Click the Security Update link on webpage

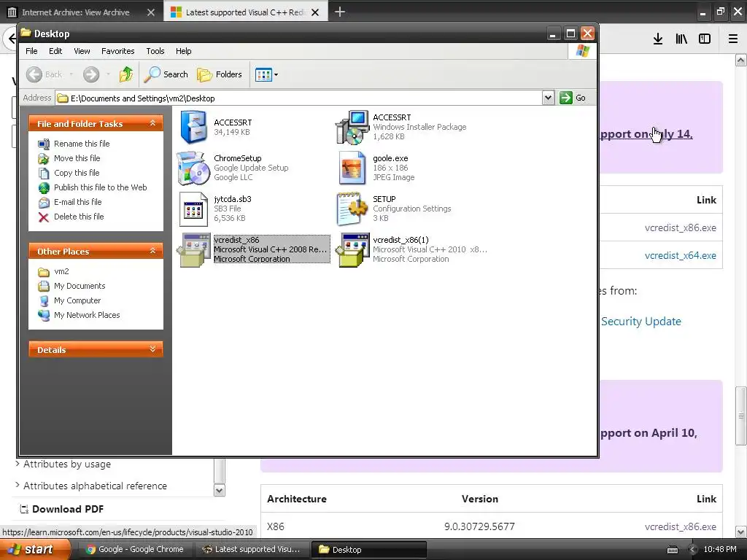pos(640,322)
